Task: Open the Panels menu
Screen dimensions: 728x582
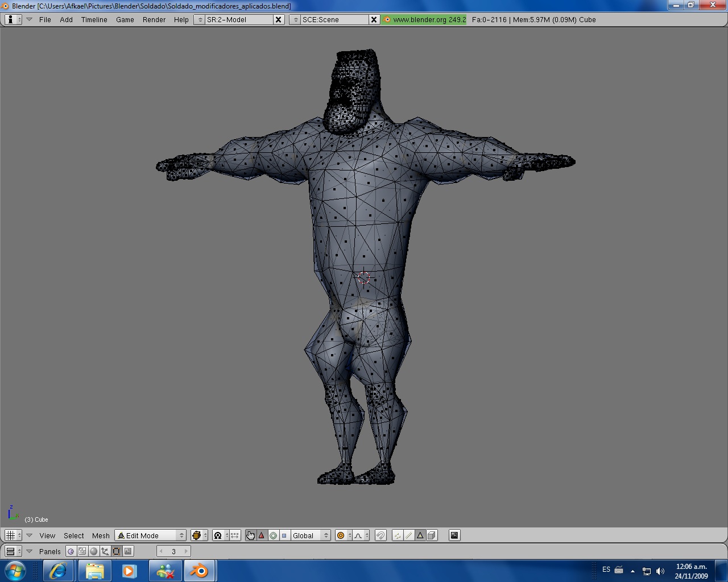Action: 50,551
